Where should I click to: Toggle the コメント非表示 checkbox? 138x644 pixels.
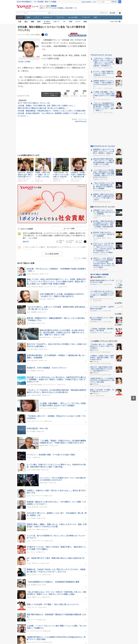(75, 258)
